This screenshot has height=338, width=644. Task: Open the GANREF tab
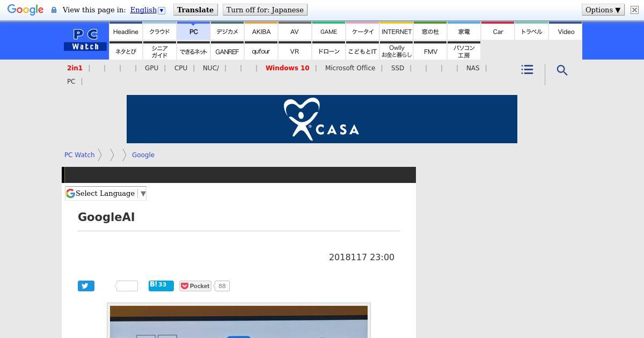pyautogui.click(x=227, y=51)
